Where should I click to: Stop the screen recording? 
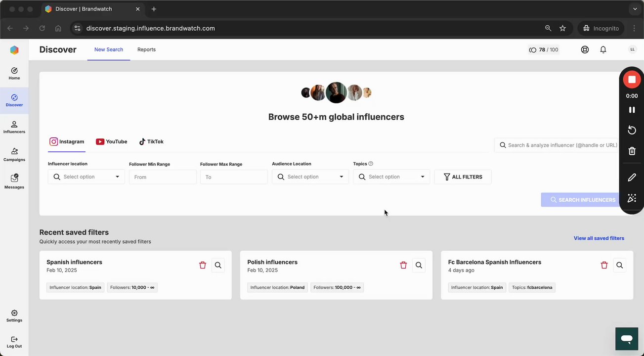[632, 80]
